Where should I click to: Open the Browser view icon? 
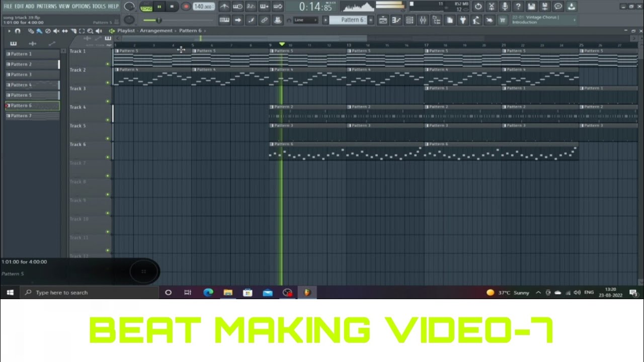coord(436,20)
